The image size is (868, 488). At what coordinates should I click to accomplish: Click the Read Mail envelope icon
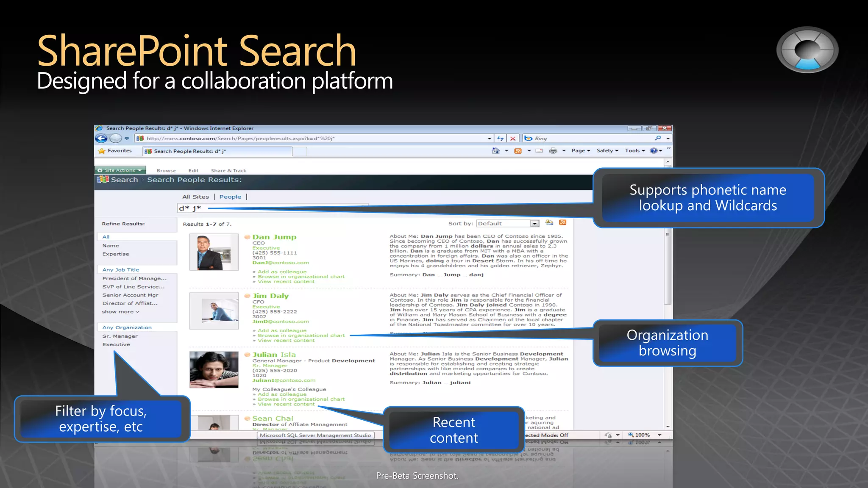tap(539, 151)
